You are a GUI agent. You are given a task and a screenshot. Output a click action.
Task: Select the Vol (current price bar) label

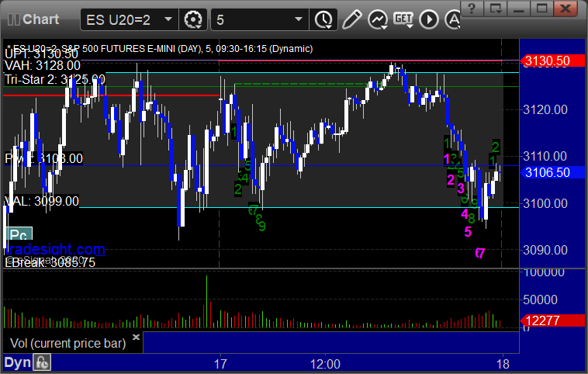[67, 343]
